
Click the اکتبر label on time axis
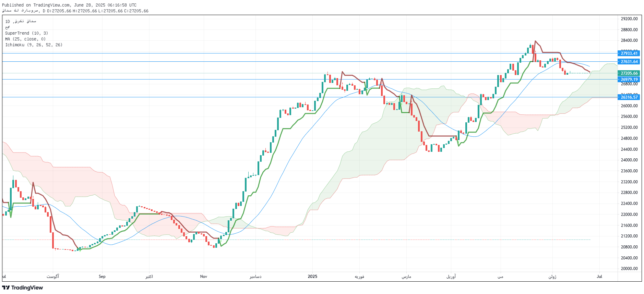[149, 277]
